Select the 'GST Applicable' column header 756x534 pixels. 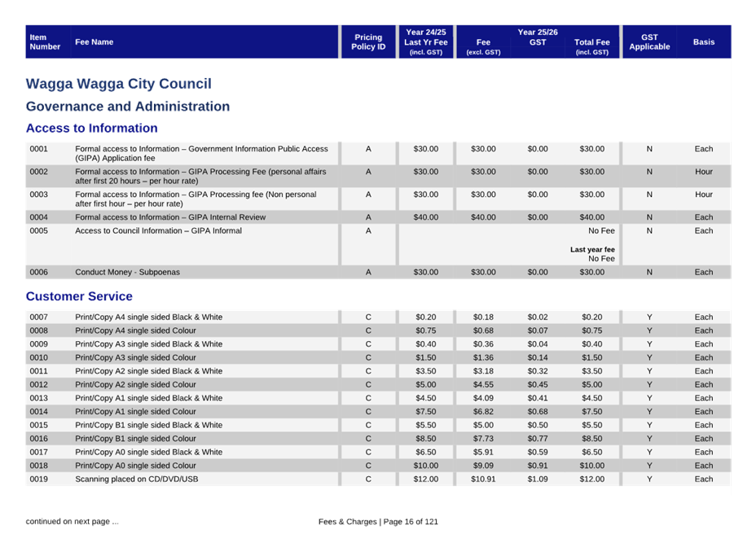tap(649, 42)
